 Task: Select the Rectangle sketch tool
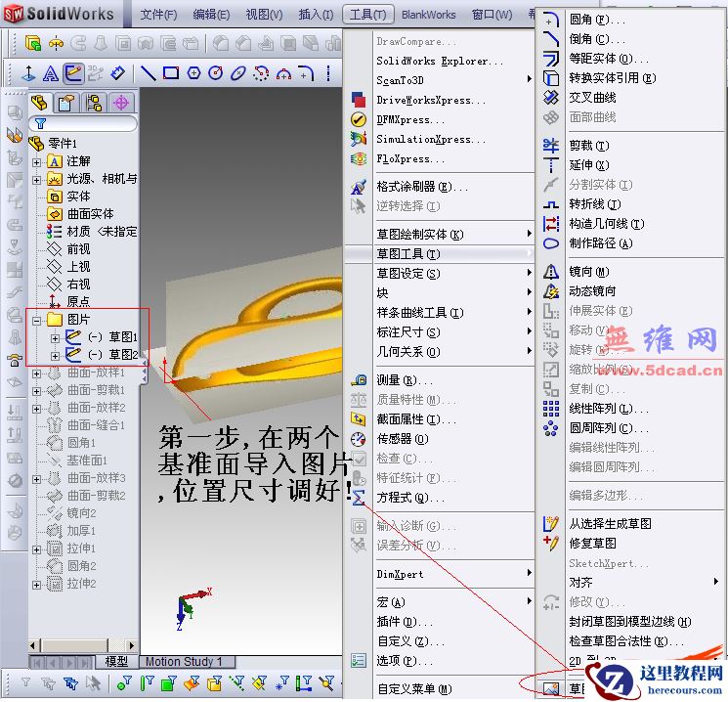point(171,73)
